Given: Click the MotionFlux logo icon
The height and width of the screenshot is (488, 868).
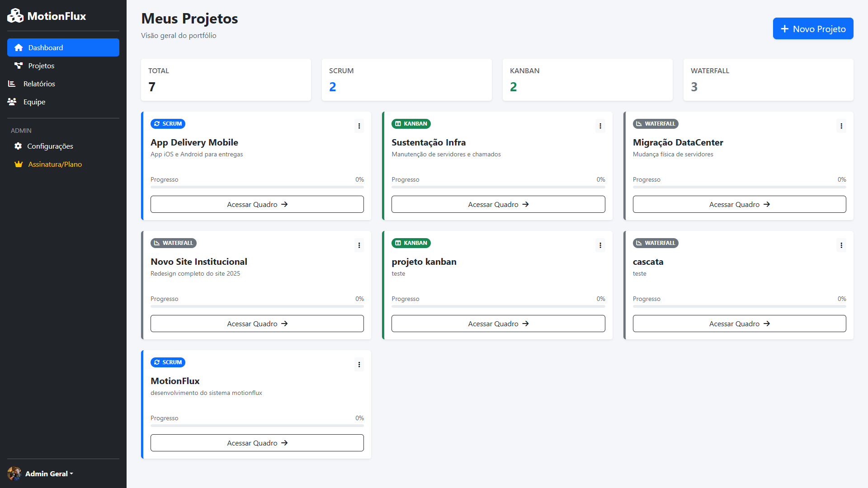Looking at the screenshot, I should pyautogui.click(x=15, y=15).
